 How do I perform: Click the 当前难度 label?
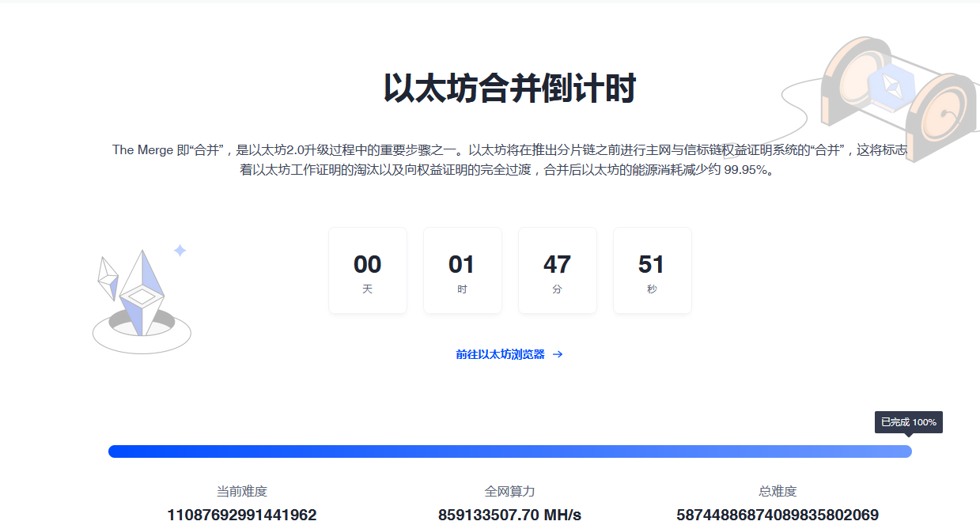tap(242, 491)
